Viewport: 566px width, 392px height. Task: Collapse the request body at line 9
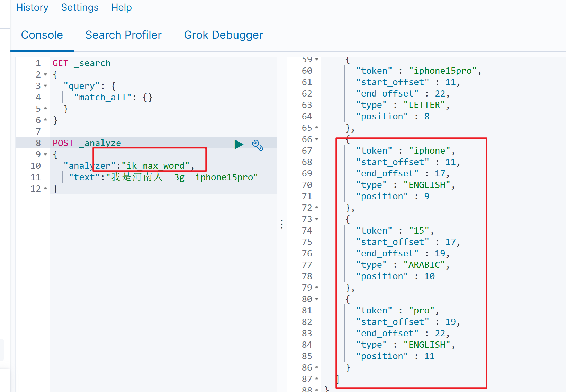click(45, 154)
